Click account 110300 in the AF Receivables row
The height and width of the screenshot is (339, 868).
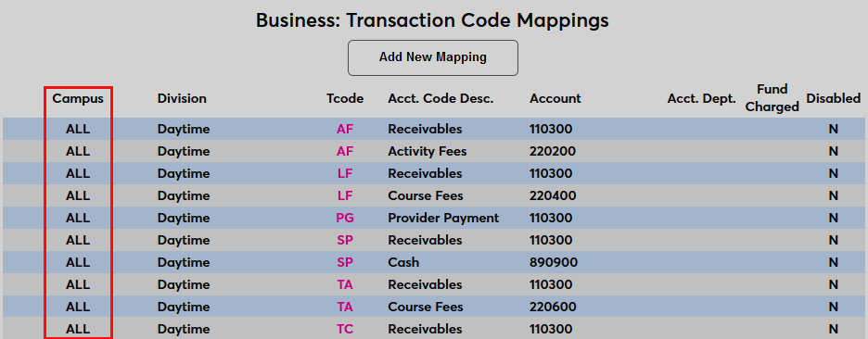(551, 130)
